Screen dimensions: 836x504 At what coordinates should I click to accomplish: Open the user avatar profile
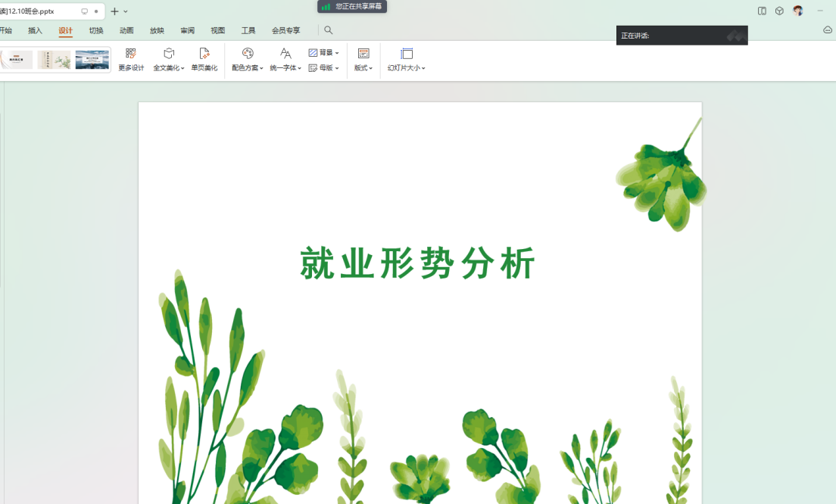coord(797,11)
